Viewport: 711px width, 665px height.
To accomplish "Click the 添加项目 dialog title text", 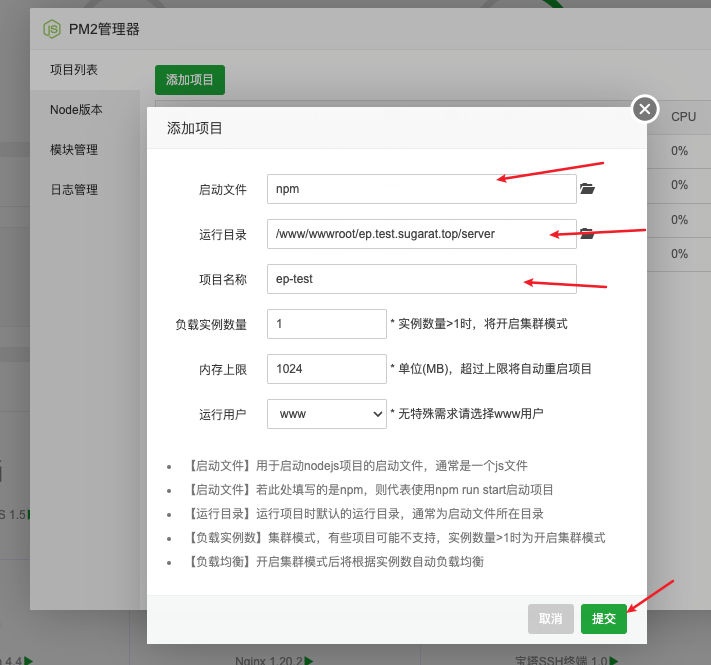I will tap(195, 128).
